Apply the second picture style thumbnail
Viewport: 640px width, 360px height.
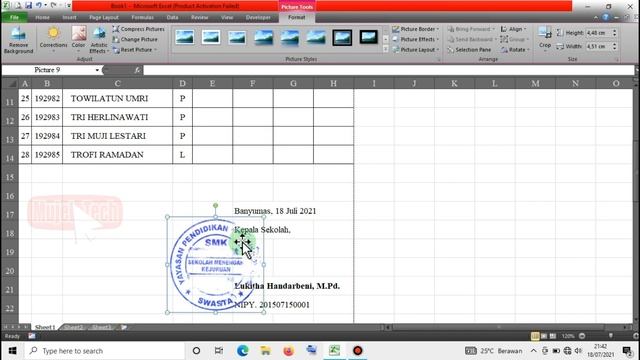(211, 37)
